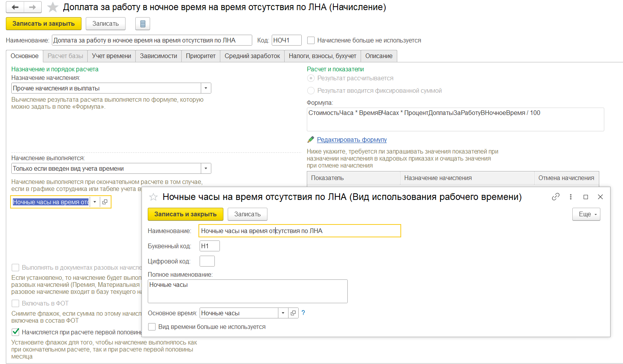Open the Средний заработок tab
Image resolution: width=623 pixels, height=364 pixels.
tap(252, 56)
